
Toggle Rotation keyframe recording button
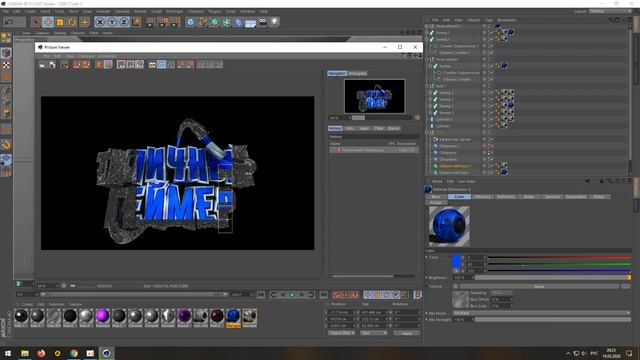tap(387, 295)
